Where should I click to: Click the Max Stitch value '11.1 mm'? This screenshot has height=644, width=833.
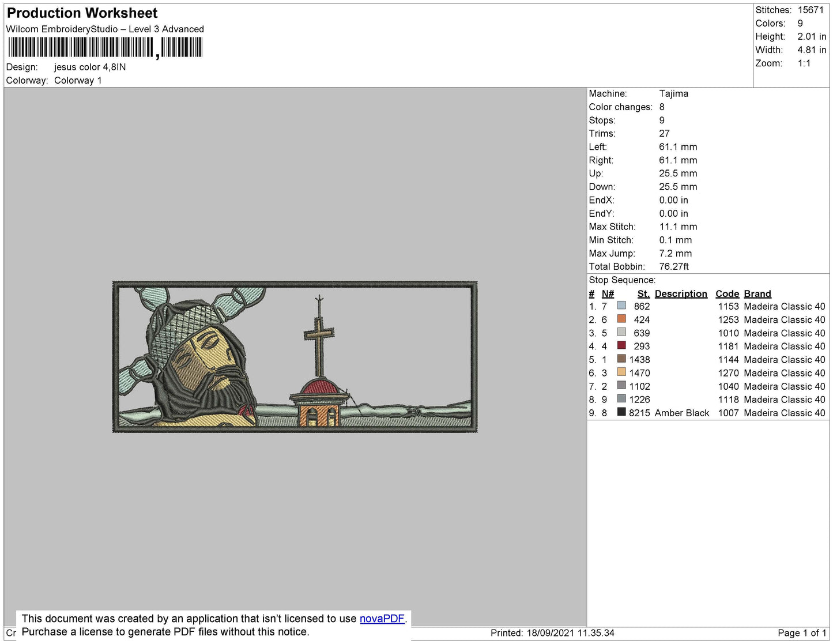pos(678,227)
